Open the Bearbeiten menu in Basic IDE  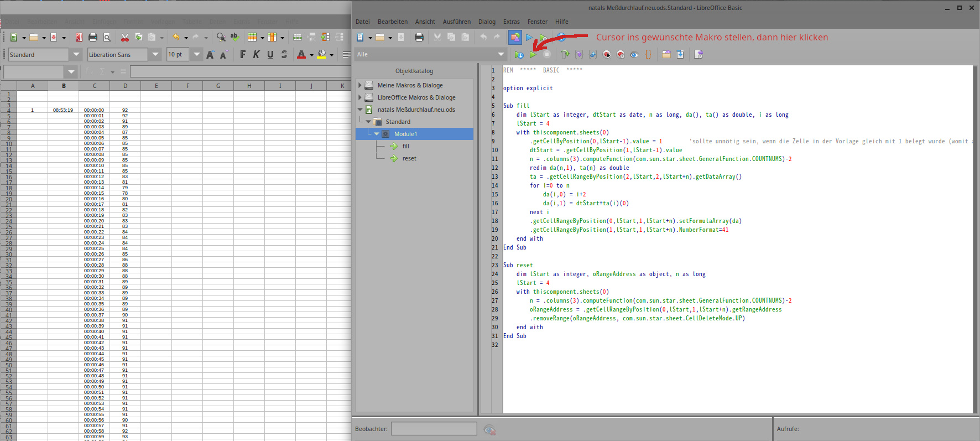[393, 22]
